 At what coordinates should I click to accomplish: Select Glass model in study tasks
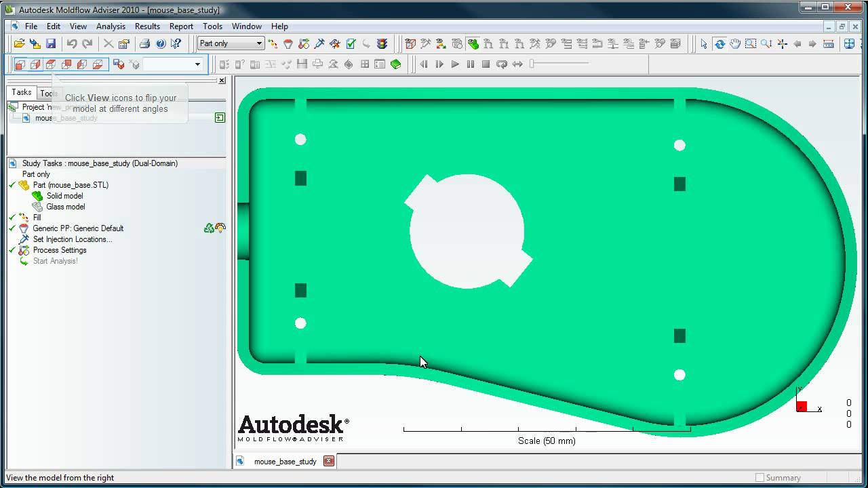tap(66, 207)
